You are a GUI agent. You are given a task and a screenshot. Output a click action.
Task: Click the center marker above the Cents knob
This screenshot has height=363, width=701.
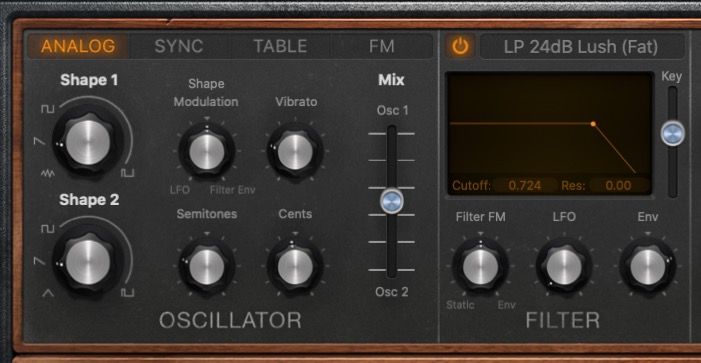coord(295,234)
